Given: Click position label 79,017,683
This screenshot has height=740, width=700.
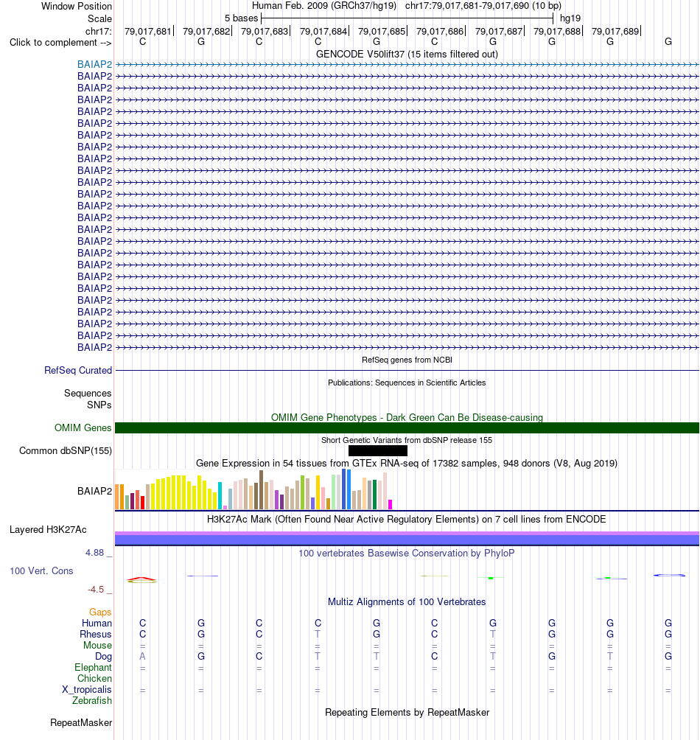Looking at the screenshot, I should [264, 31].
